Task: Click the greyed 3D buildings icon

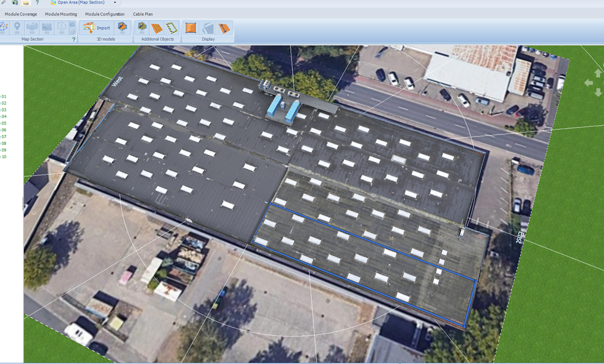Action: (x=32, y=28)
